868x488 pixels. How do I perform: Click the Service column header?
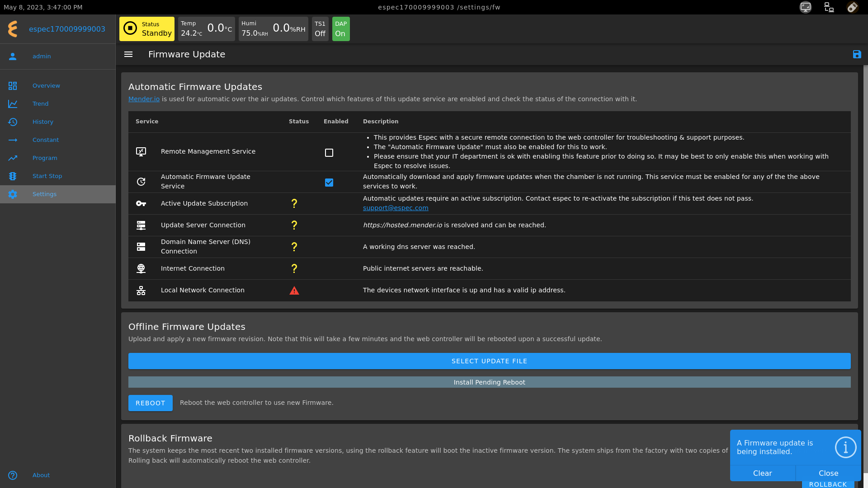click(147, 122)
